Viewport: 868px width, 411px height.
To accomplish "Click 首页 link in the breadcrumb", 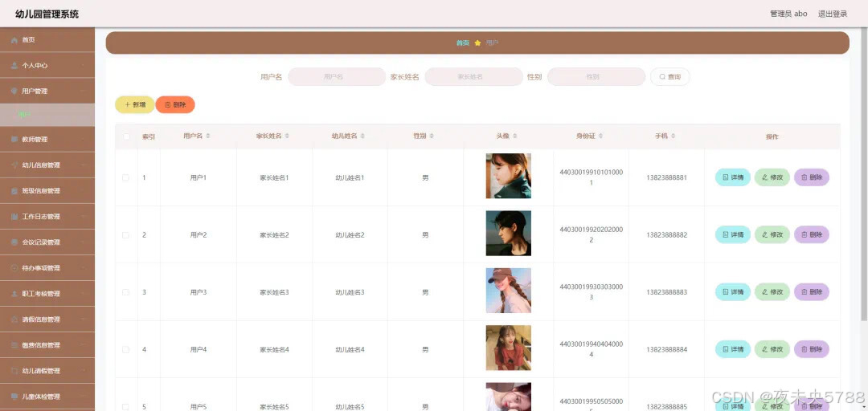I will click(463, 43).
